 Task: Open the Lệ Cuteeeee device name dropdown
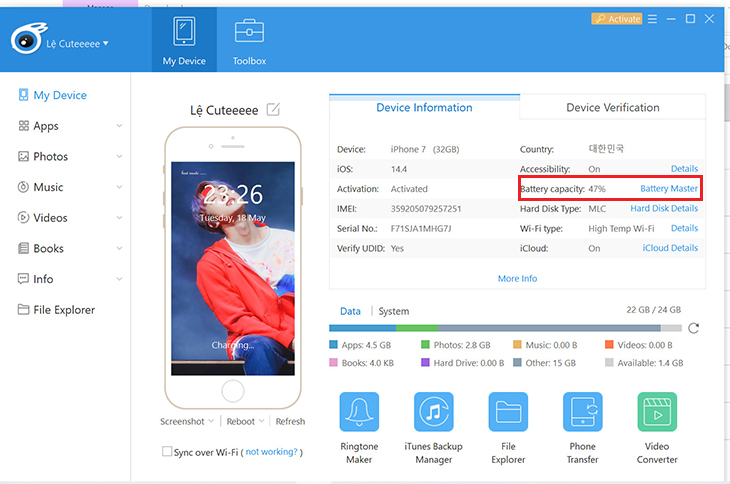coord(77,44)
